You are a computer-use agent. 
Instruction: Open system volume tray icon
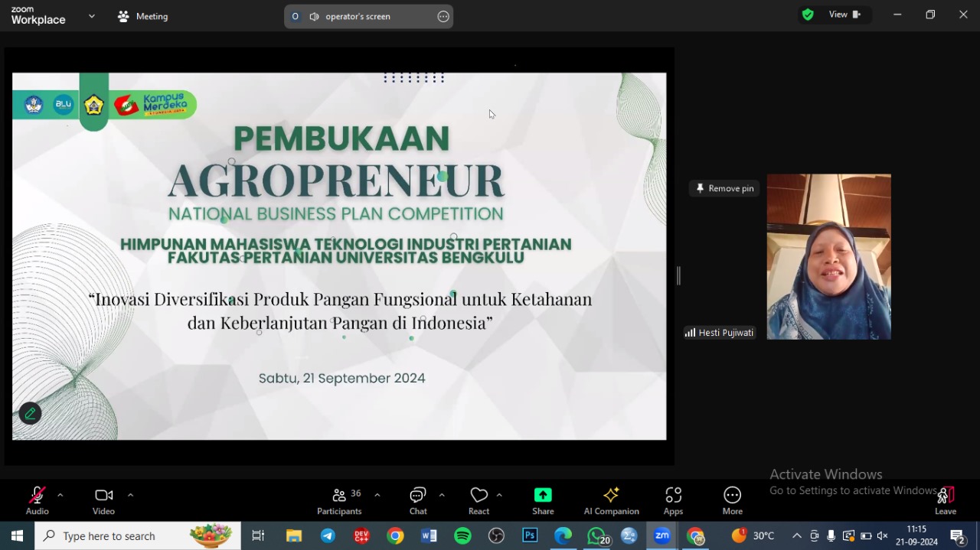click(882, 535)
